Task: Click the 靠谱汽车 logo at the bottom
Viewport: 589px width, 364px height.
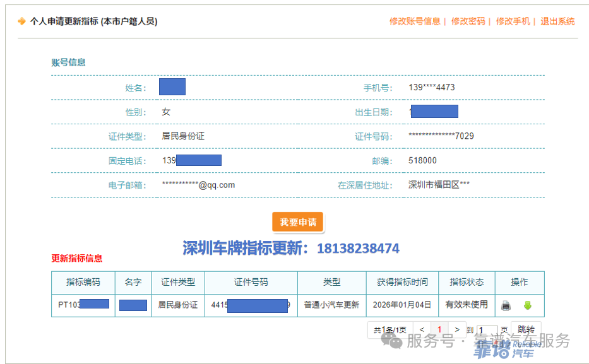Action: tap(497, 349)
